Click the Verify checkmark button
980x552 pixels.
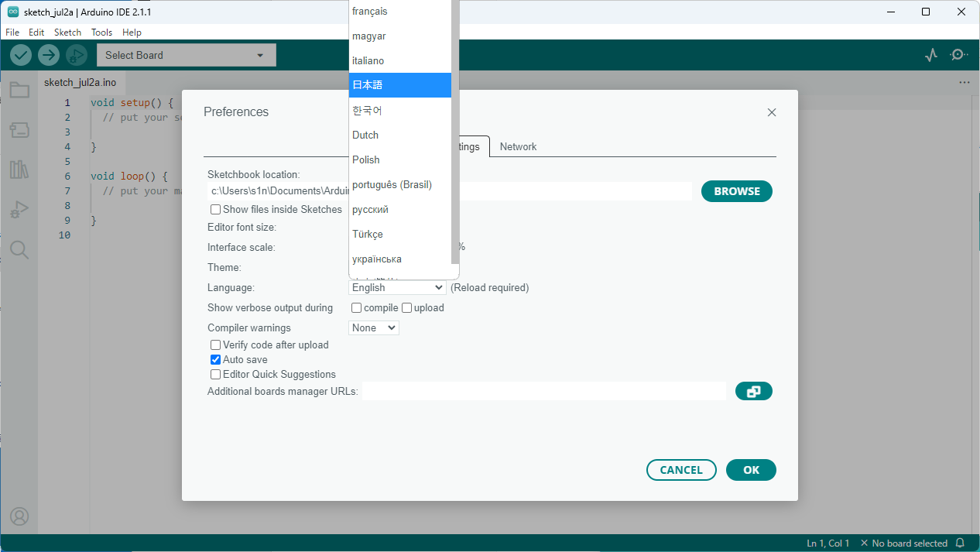coord(21,55)
